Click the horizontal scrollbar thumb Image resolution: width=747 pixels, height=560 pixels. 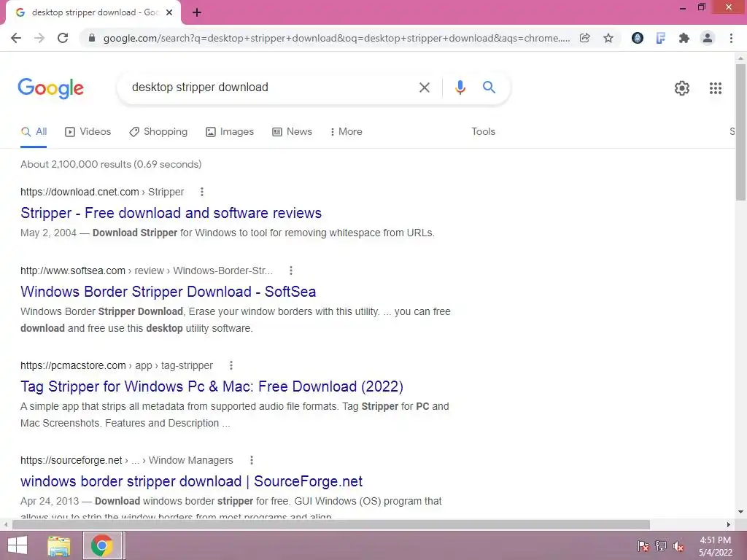tap(331, 524)
